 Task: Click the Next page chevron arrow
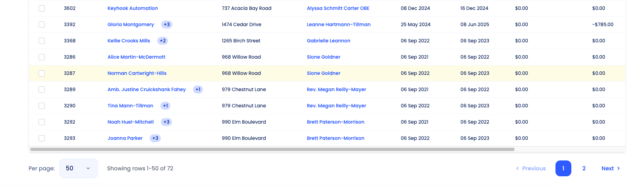(618, 168)
